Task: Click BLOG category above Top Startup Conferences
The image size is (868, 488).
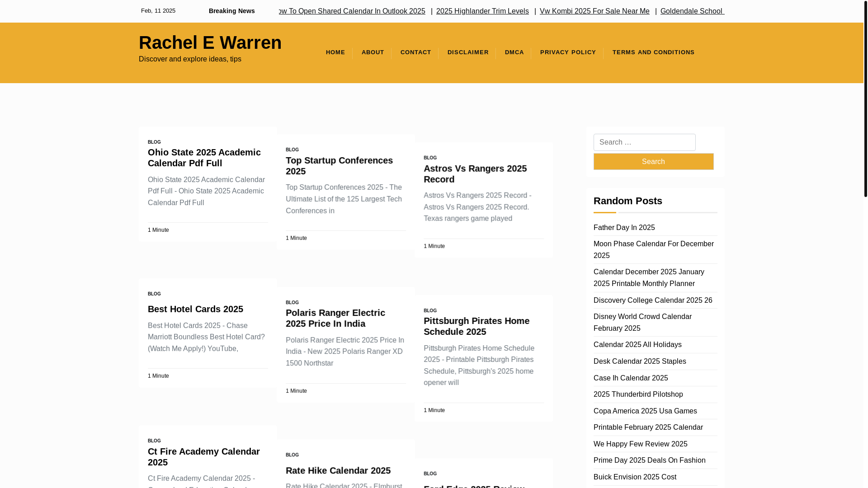Action: tap(292, 150)
